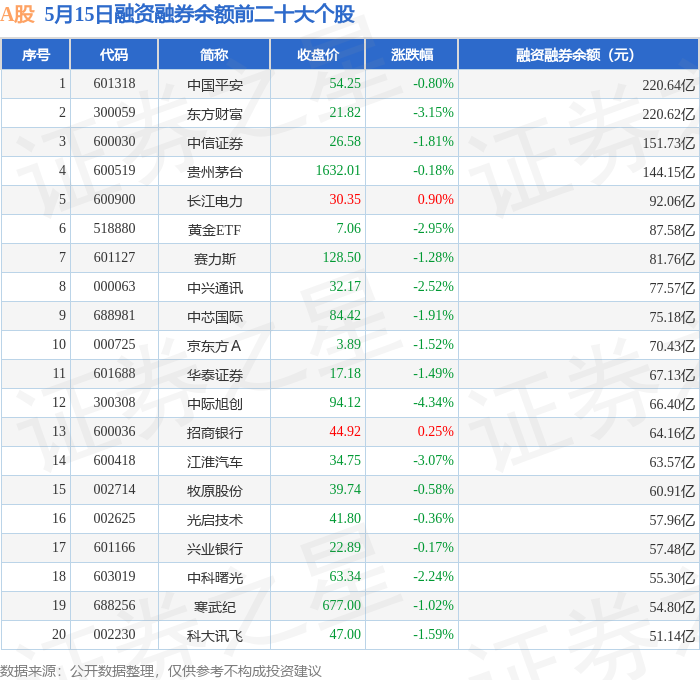Select stock name 中际旭创

coord(215,404)
